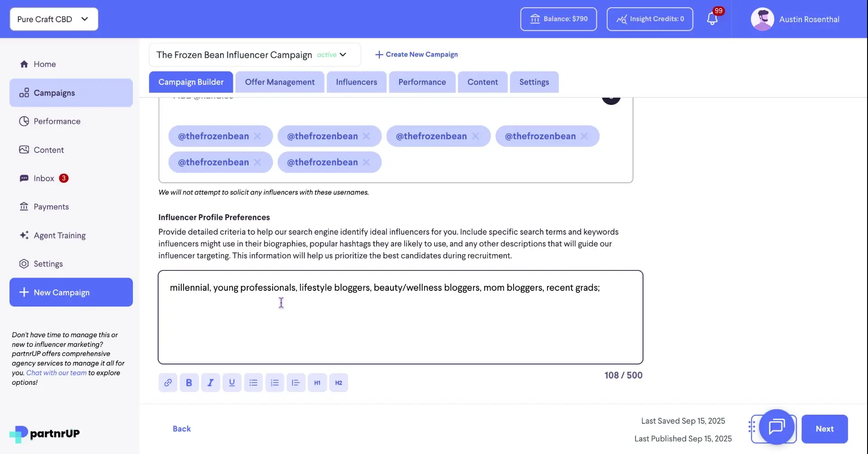Image resolution: width=868 pixels, height=454 pixels.
Task: Select Payments in the sidebar
Action: click(51, 207)
